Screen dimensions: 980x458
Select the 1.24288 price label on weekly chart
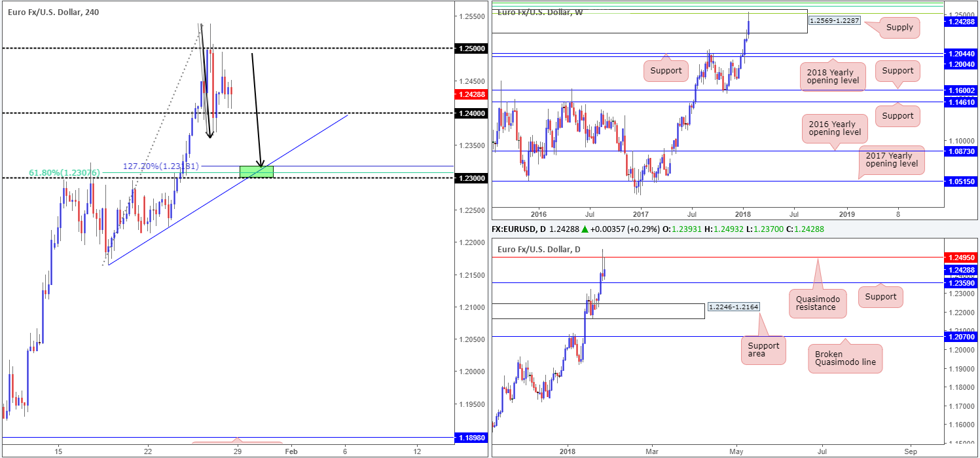(960, 22)
